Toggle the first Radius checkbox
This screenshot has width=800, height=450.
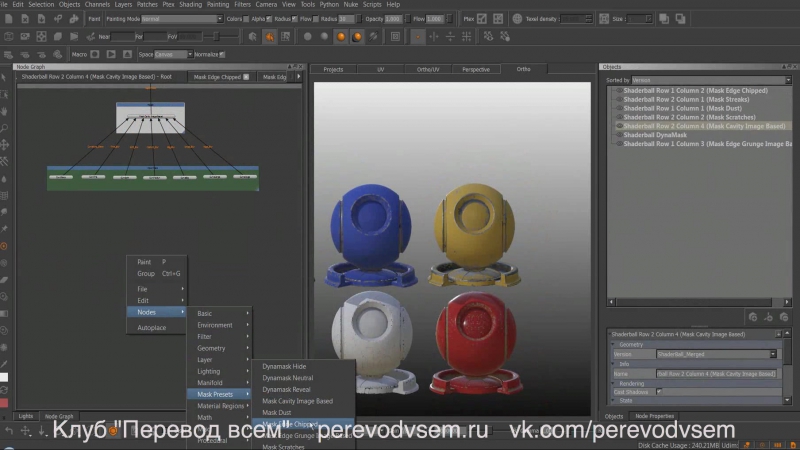[294, 19]
